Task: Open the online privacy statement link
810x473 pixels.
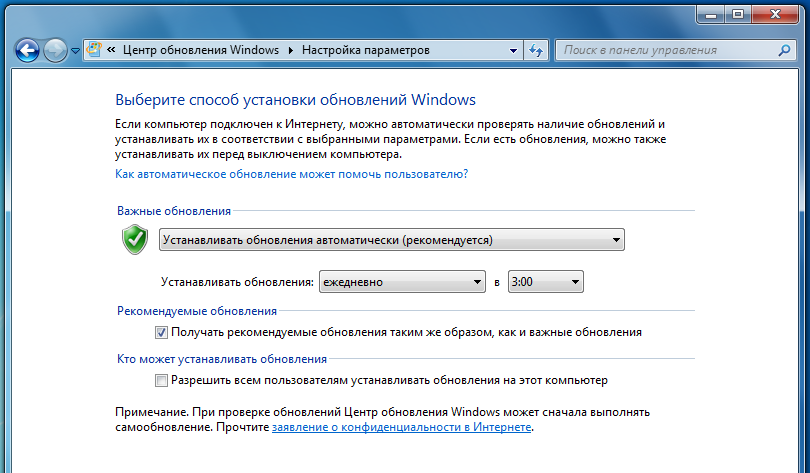Action: tap(401, 427)
